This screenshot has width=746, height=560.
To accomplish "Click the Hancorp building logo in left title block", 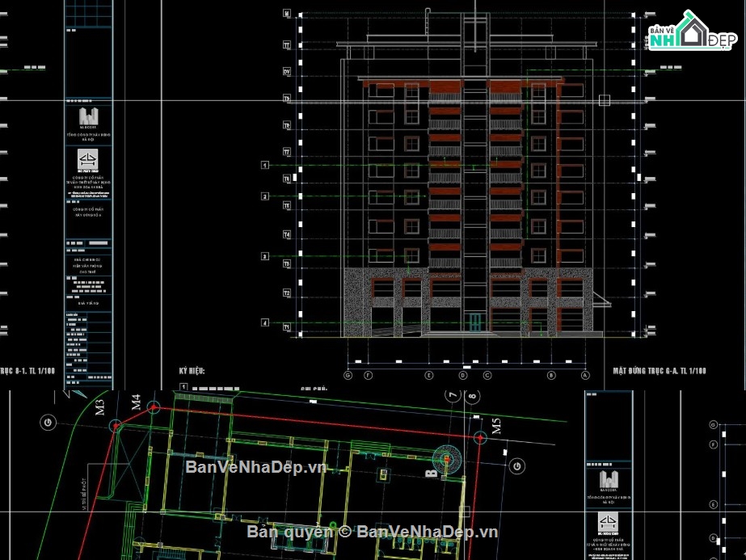I will tap(88, 118).
